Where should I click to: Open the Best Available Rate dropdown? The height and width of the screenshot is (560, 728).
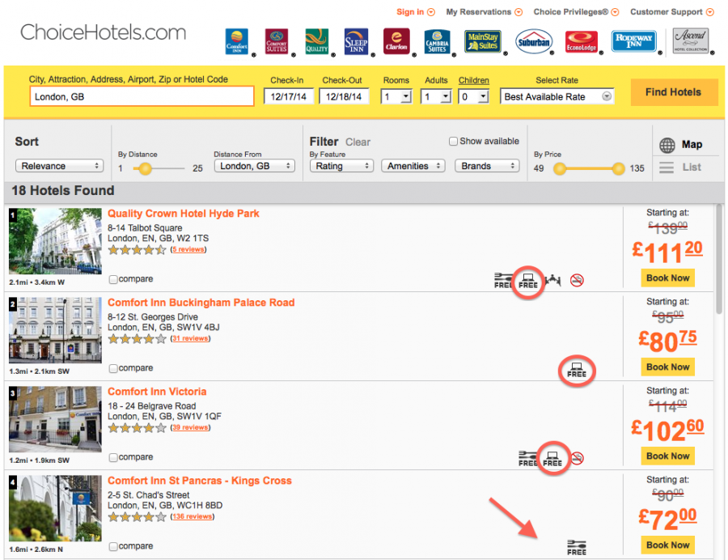click(x=557, y=96)
